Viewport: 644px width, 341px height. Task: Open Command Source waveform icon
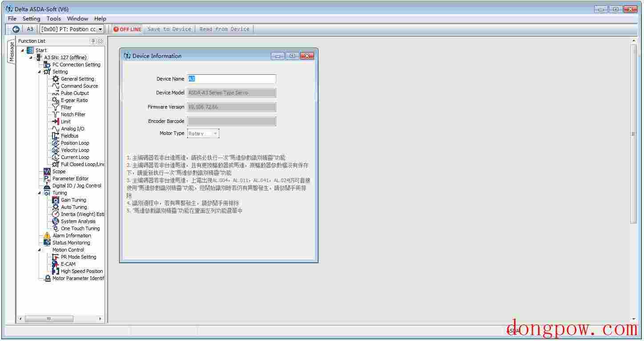click(56, 86)
